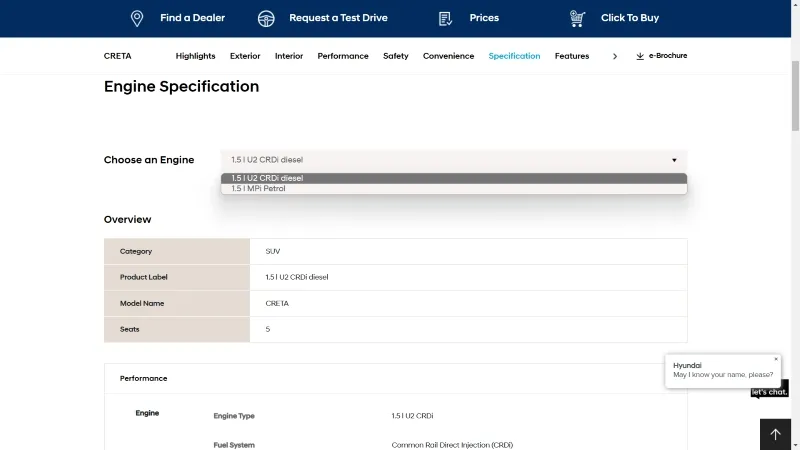Select the Specification tab
This screenshot has width=800, height=450.
click(514, 56)
